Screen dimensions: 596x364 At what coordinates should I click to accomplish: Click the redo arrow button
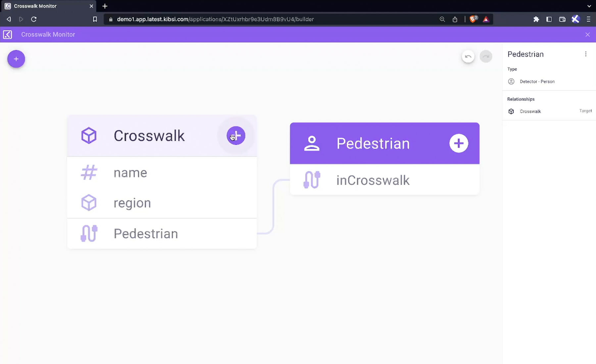[x=486, y=57]
